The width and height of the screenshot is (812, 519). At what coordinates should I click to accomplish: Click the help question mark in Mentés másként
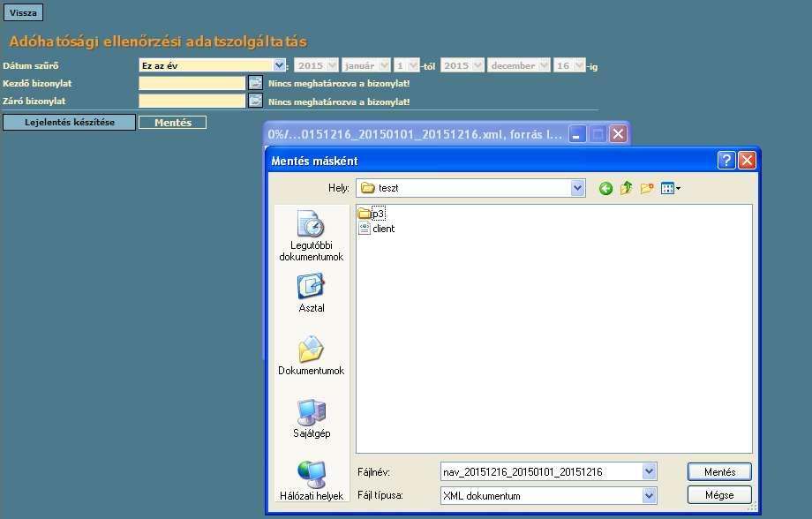click(726, 161)
